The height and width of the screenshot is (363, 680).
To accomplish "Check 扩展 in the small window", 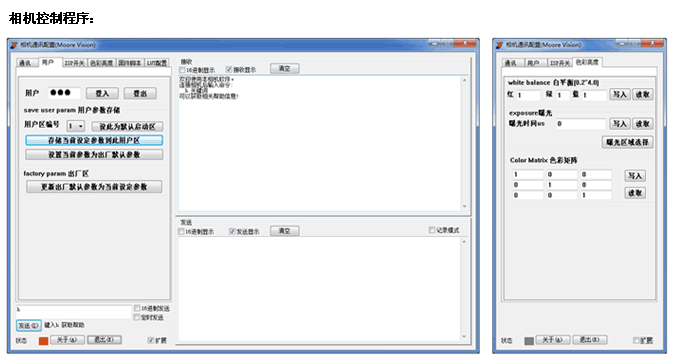I will 637,340.
